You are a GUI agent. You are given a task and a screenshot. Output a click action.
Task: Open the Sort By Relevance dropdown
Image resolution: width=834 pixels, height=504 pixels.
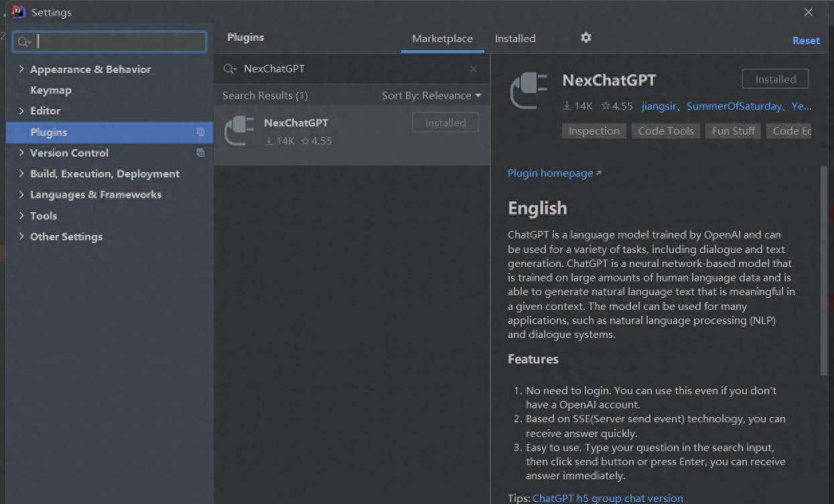tap(431, 96)
